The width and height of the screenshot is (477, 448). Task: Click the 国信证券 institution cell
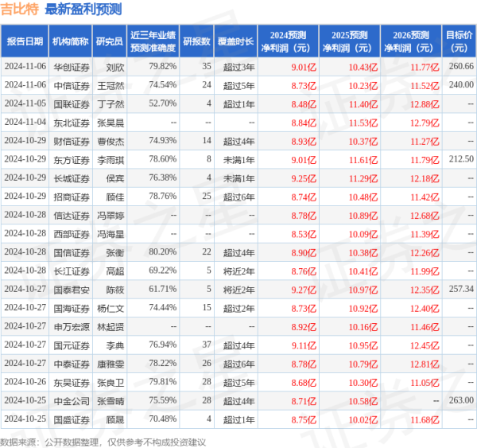point(72,253)
